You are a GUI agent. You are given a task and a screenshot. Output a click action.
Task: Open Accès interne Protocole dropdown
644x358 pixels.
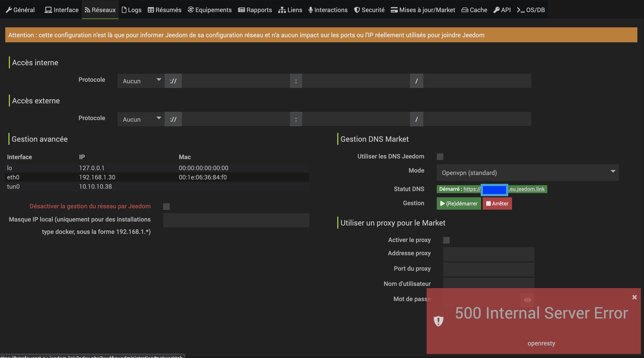(141, 81)
